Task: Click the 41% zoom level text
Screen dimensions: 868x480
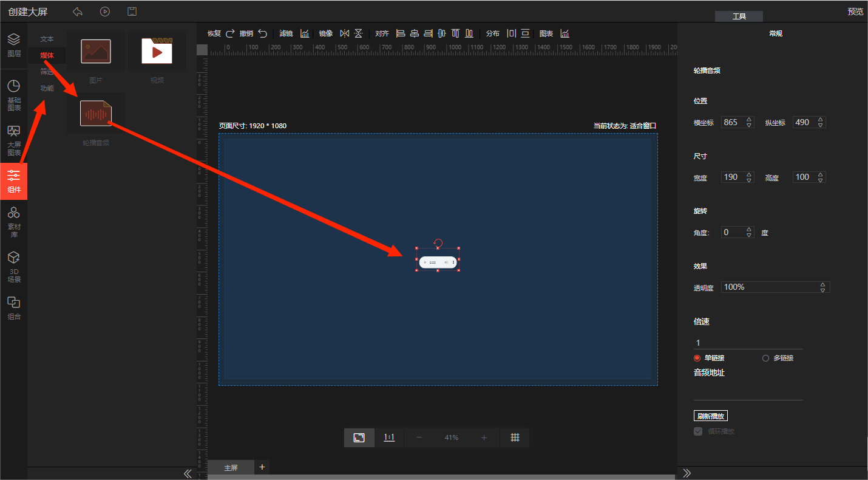Action: (451, 437)
